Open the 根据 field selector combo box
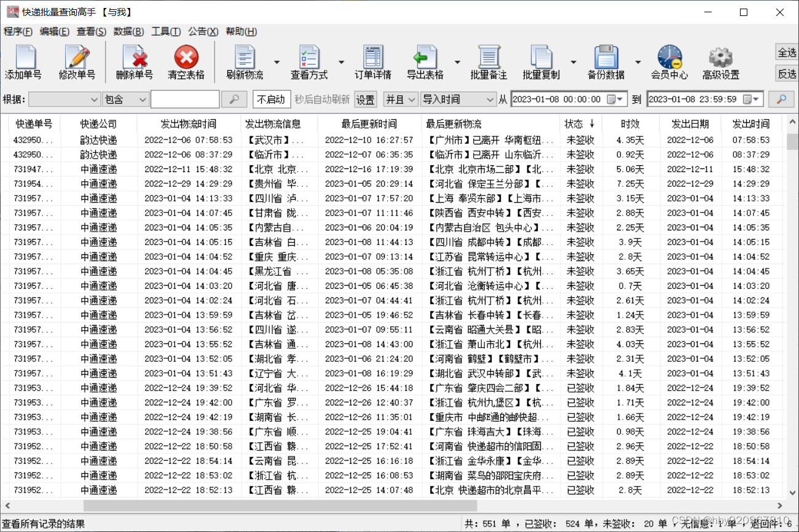The image size is (799, 532). (64, 99)
